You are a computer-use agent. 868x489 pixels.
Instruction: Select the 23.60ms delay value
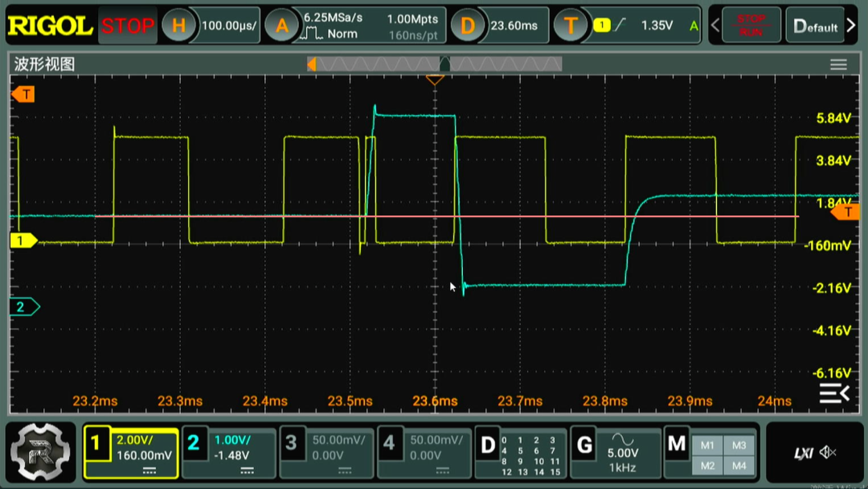514,26
